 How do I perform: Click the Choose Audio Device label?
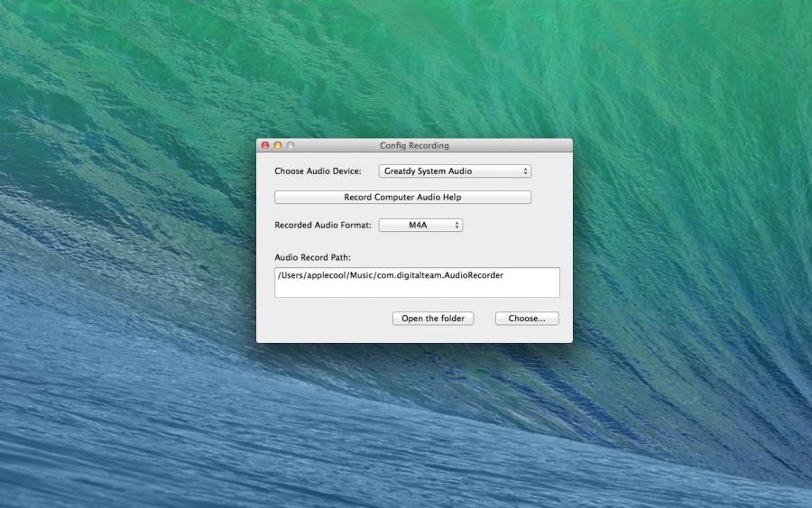click(318, 171)
